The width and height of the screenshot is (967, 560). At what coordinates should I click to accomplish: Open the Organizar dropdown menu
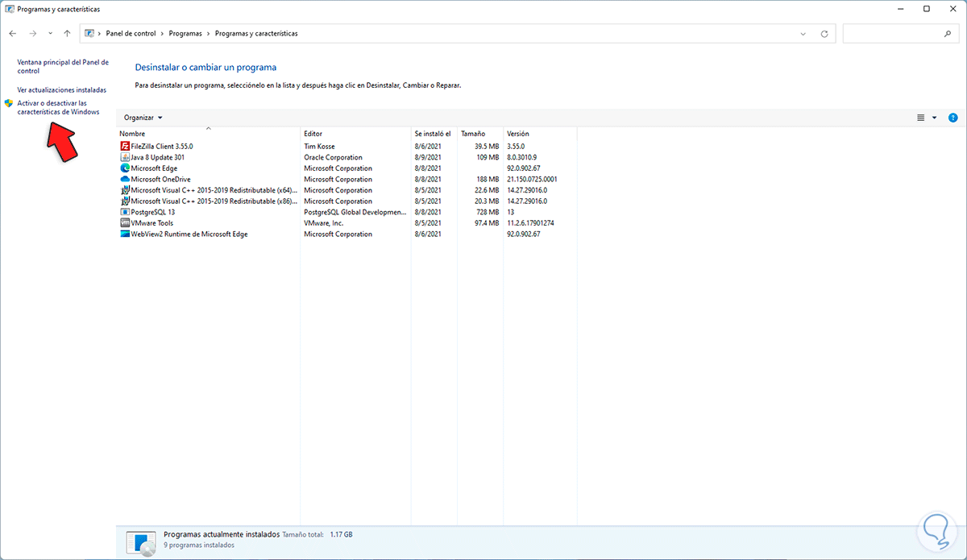click(143, 118)
